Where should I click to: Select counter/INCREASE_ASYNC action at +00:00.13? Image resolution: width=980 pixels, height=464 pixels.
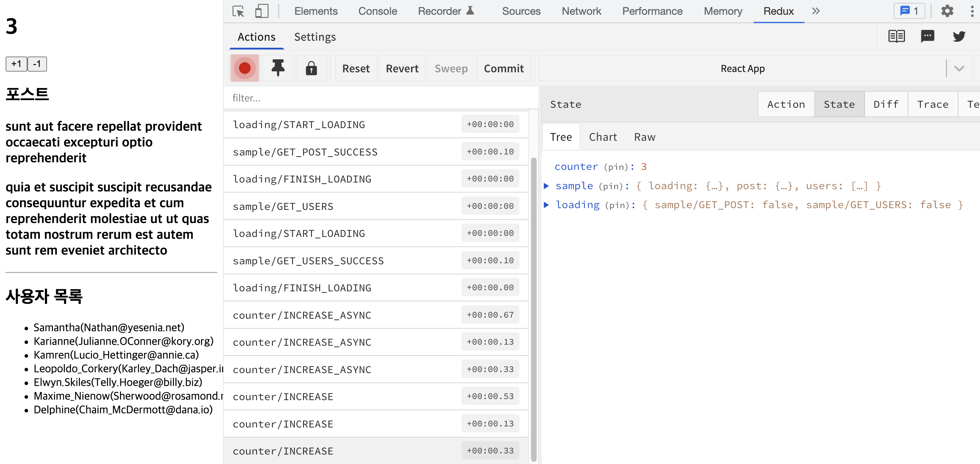click(x=376, y=342)
